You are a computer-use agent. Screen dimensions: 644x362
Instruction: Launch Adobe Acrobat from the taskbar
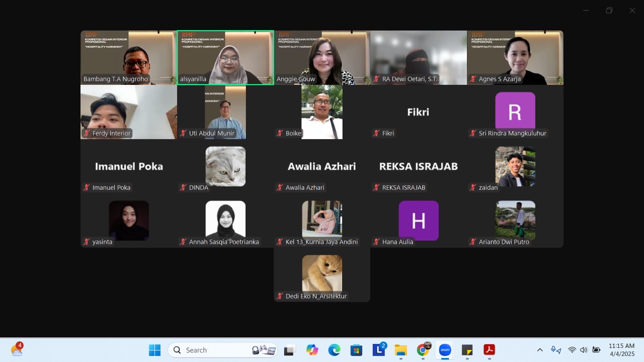tap(489, 350)
